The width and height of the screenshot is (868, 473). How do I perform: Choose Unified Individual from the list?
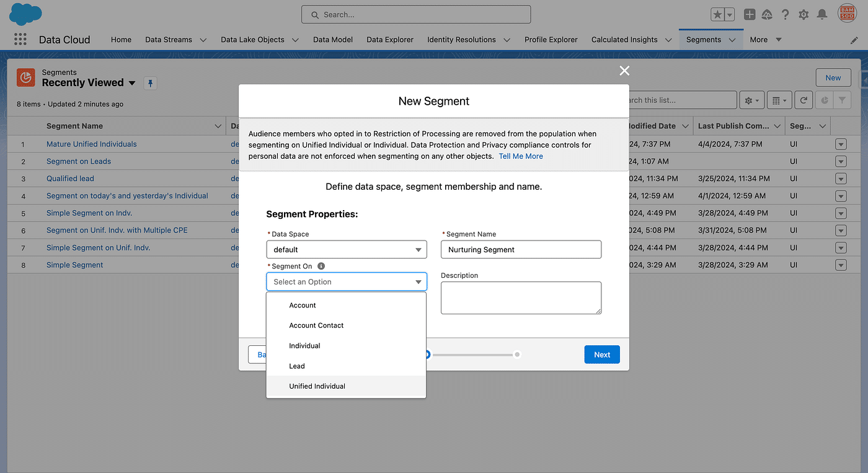[317, 386]
